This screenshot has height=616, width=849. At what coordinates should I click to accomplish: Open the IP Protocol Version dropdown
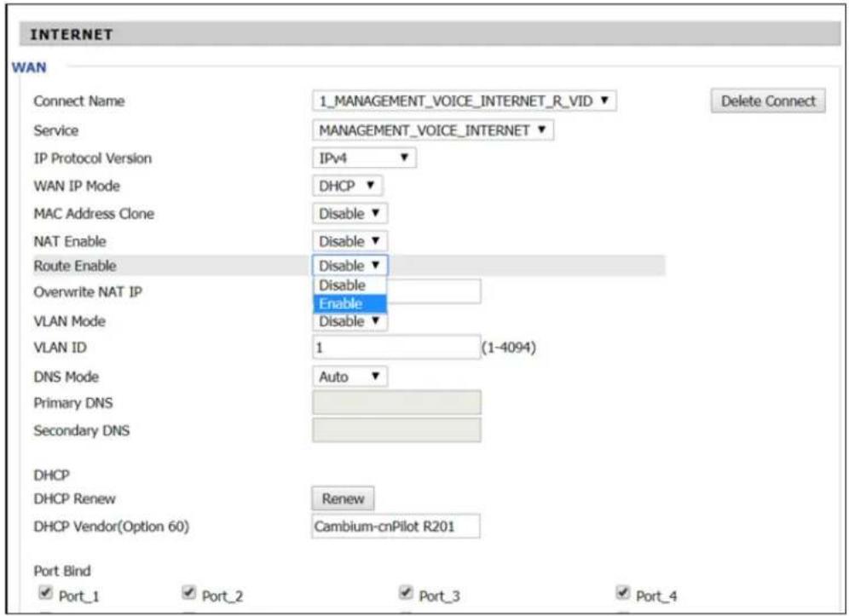(364, 158)
